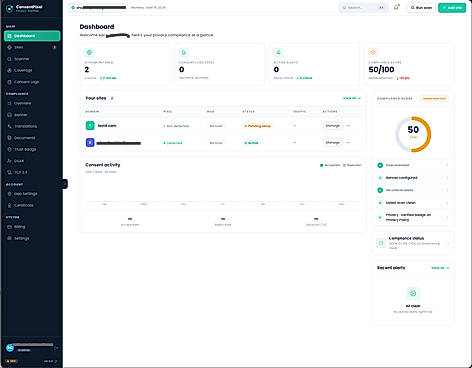Click the compliance Overview sidebar icon

10,103
